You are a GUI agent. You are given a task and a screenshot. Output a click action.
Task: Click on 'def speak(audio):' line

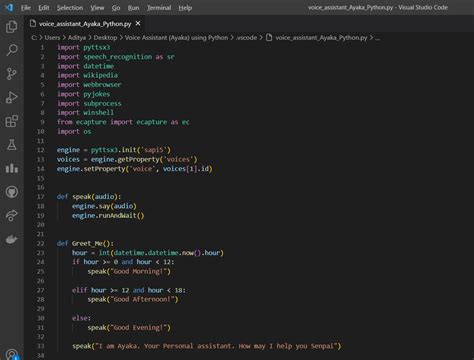coord(89,197)
